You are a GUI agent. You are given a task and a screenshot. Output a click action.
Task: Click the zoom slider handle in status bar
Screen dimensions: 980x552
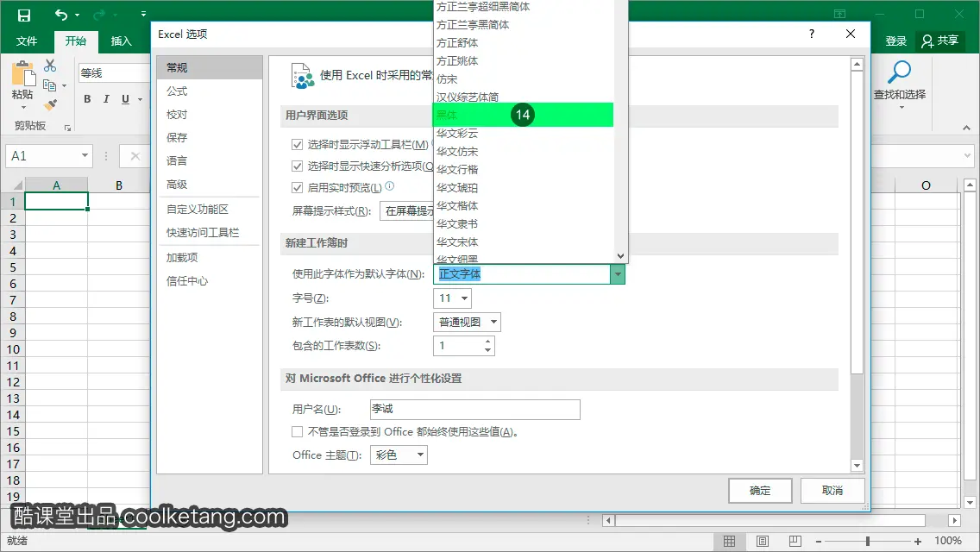point(868,542)
